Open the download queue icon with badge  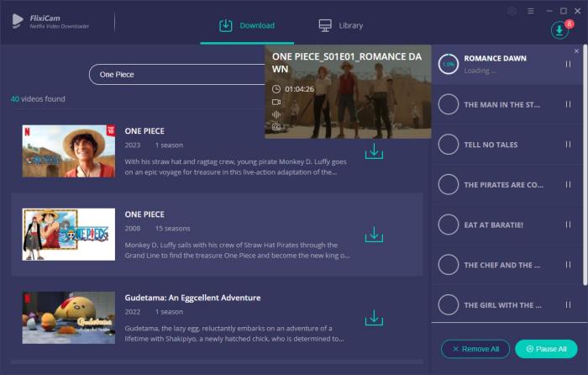click(559, 30)
